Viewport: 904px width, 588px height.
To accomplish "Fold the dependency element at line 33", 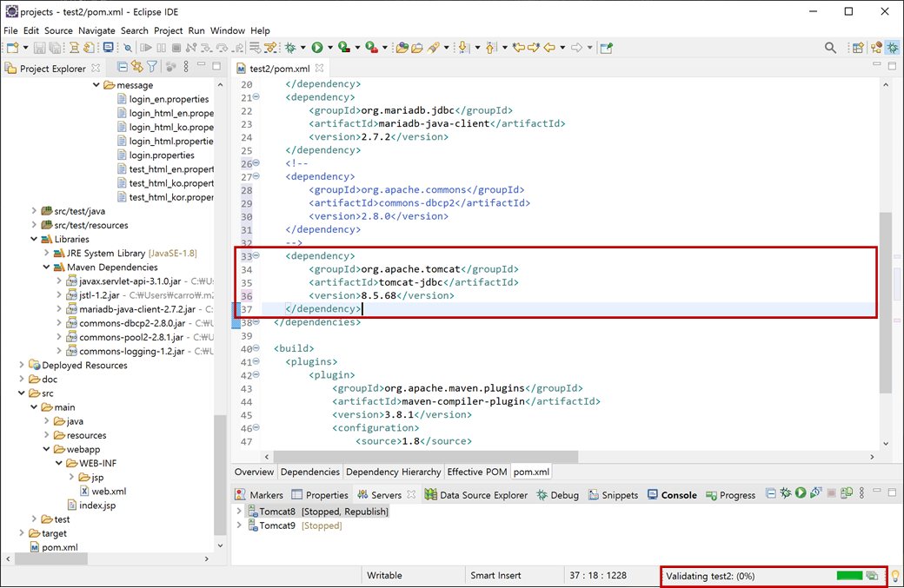I will [256, 255].
